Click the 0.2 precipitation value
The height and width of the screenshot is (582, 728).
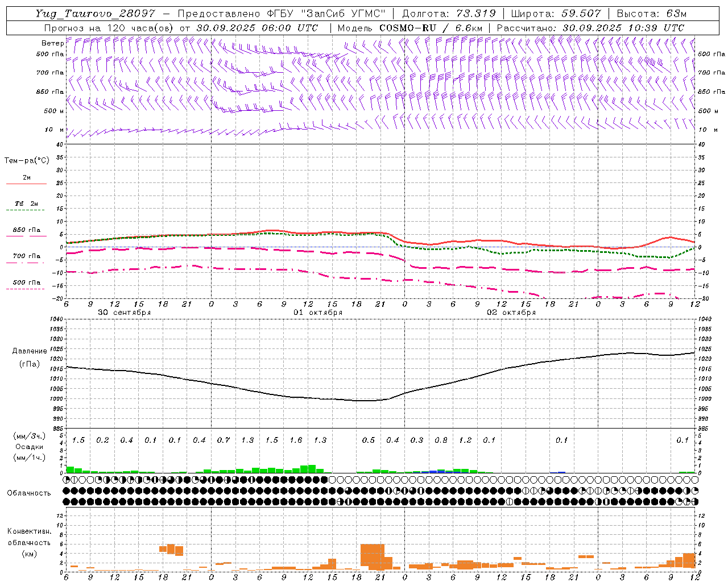point(102,440)
